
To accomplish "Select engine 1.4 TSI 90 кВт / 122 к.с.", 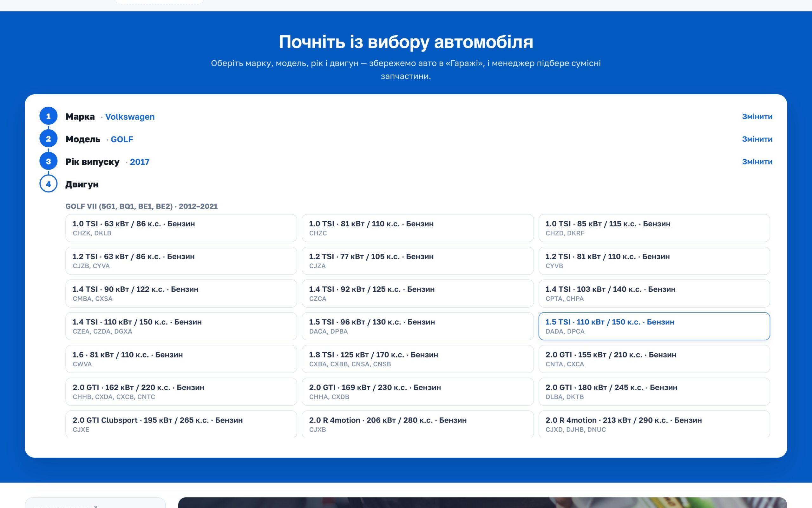I will (181, 294).
